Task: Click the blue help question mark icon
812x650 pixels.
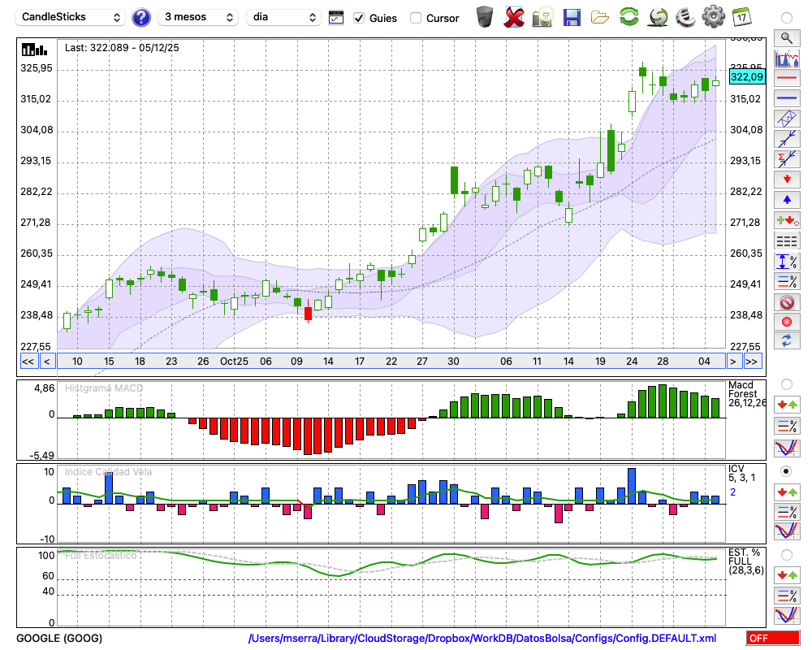Action: [x=141, y=17]
